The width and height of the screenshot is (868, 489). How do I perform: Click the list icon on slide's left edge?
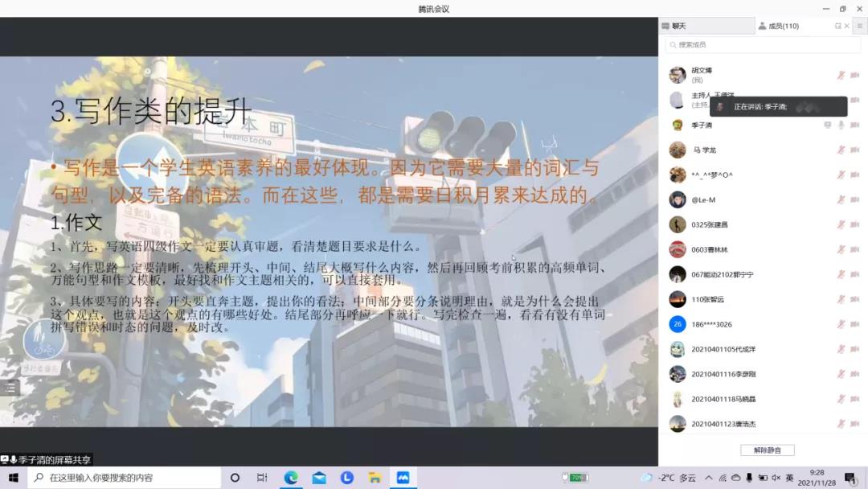pos(10,388)
